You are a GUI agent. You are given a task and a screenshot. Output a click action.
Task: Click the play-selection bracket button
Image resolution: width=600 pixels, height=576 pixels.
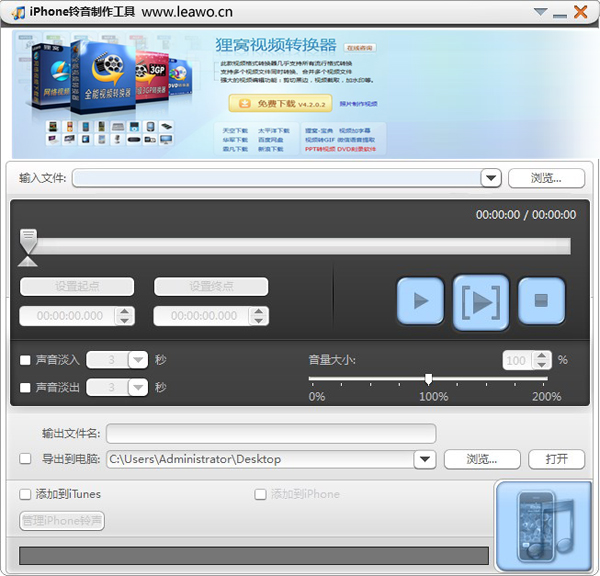pyautogui.click(x=481, y=302)
